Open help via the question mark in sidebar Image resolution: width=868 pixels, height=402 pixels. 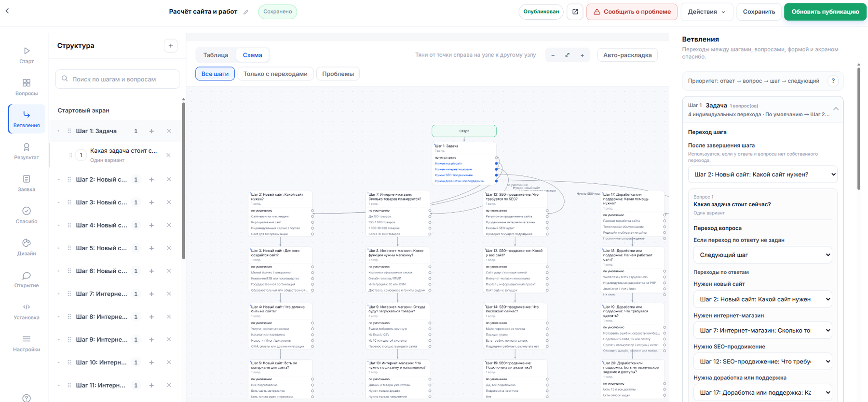27,398
